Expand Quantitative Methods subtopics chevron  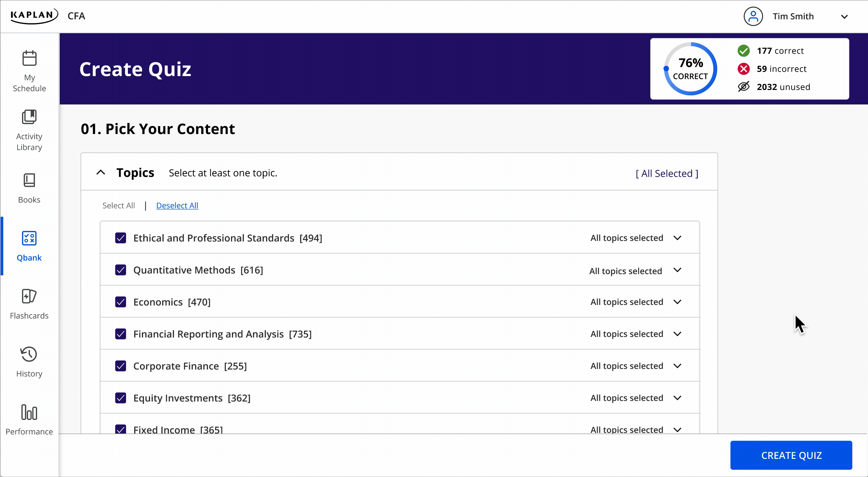pyautogui.click(x=677, y=270)
